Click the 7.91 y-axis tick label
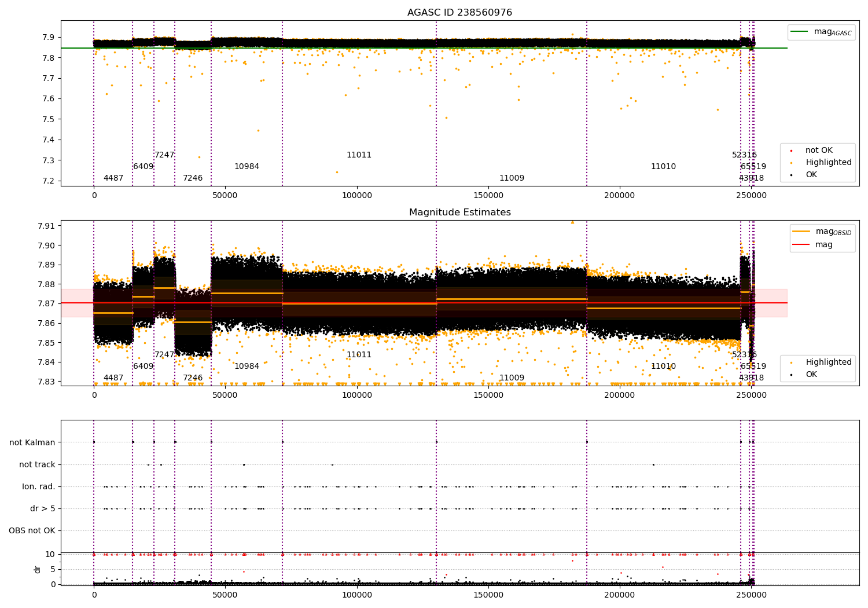The height and width of the screenshot is (608, 868). 46,226
